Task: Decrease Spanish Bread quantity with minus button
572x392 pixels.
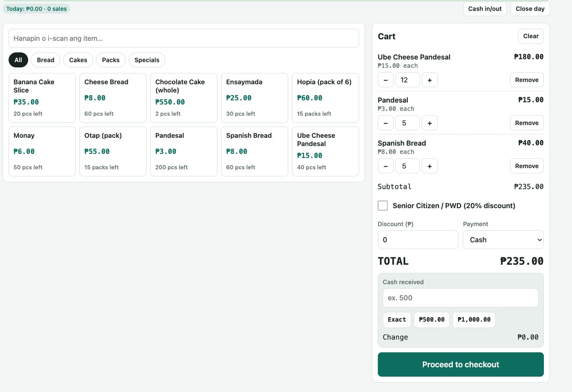Action: pyautogui.click(x=385, y=166)
